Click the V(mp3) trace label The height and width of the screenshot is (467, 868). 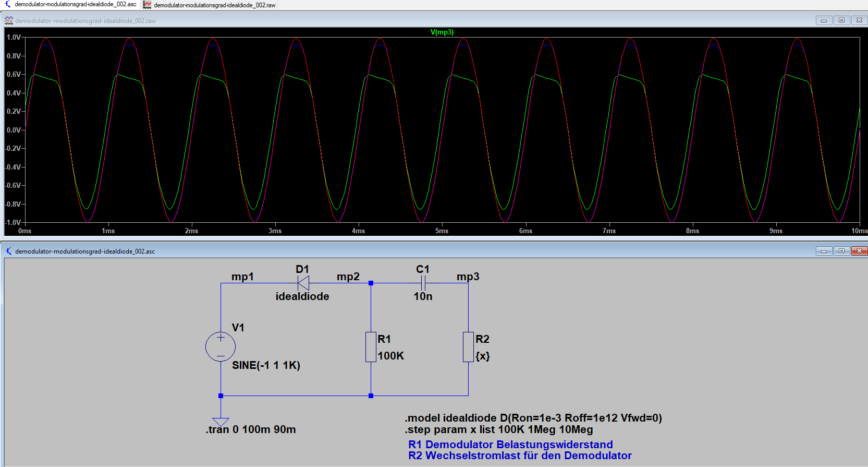(442, 32)
